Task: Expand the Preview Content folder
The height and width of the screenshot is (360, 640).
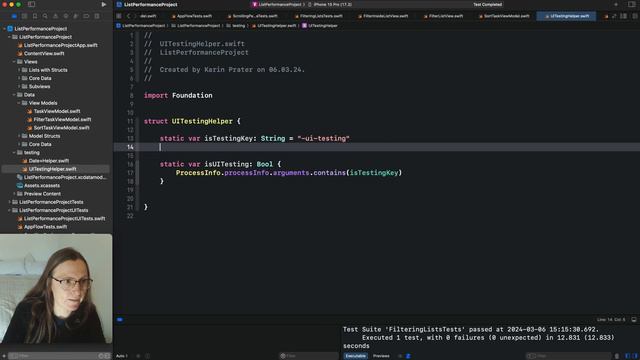Action: (x=14, y=194)
